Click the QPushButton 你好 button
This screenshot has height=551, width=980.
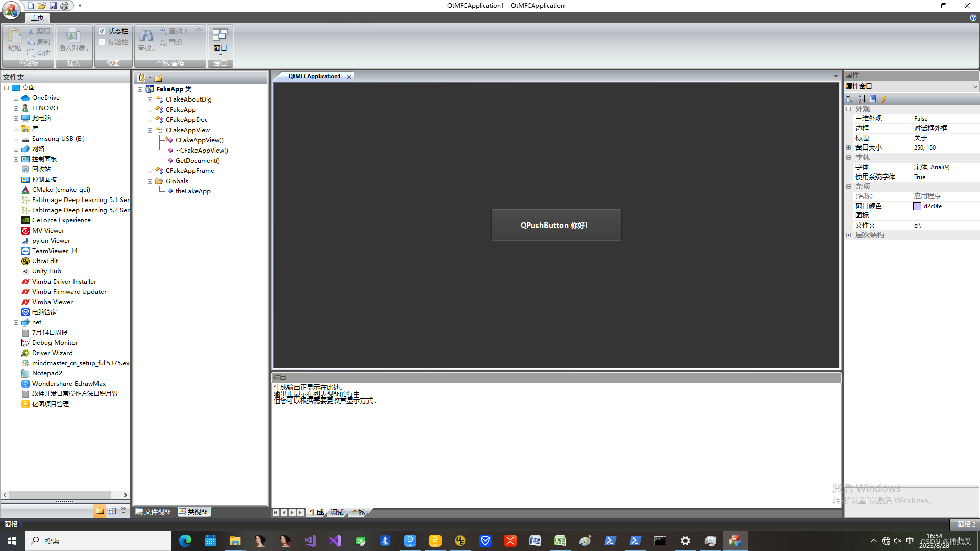point(556,224)
